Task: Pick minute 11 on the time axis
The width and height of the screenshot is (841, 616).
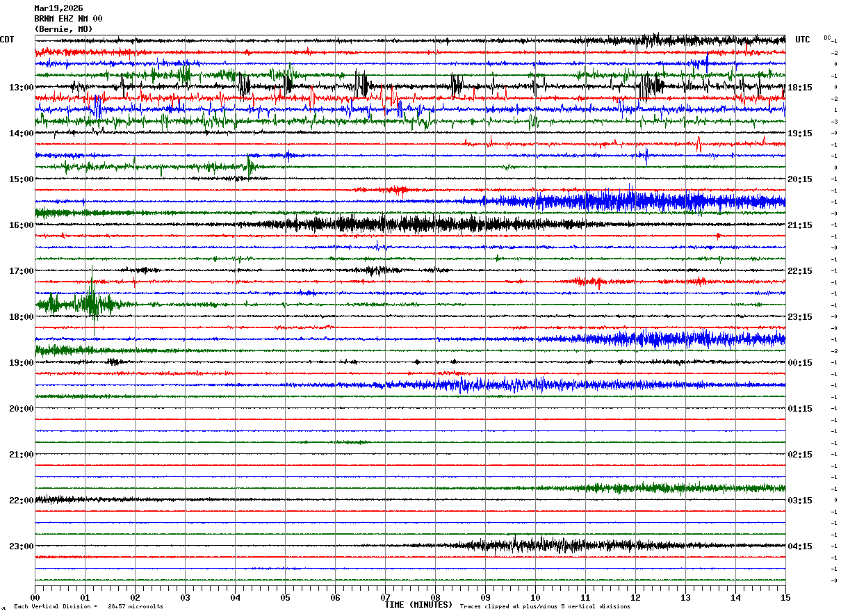Action: coord(585,597)
